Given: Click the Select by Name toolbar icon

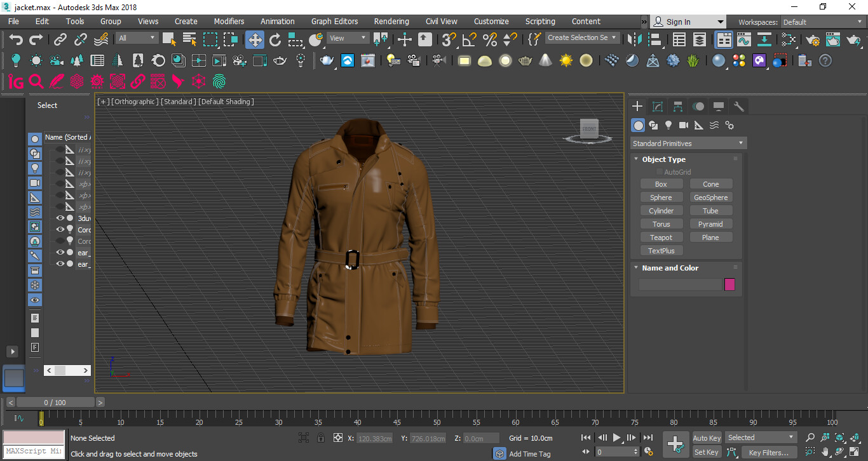Looking at the screenshot, I should coord(189,39).
